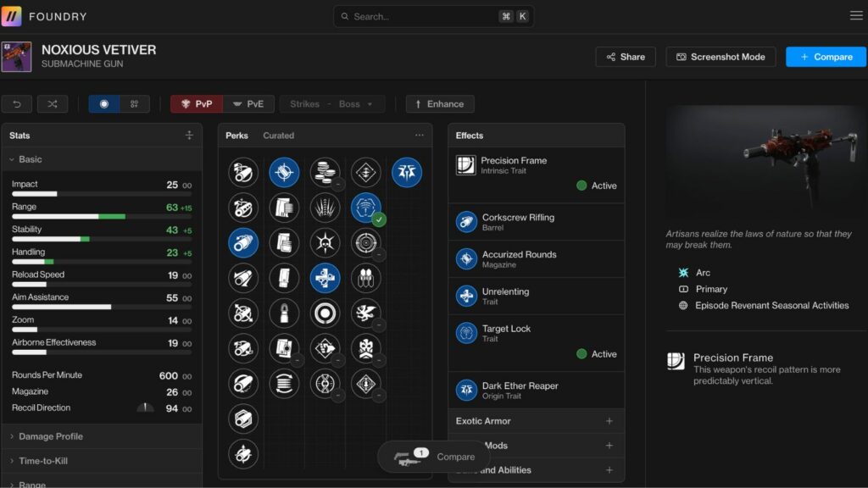868x488 pixels.
Task: Select the highlighted Target Lock trait icon in Perks grid
Action: point(366,208)
